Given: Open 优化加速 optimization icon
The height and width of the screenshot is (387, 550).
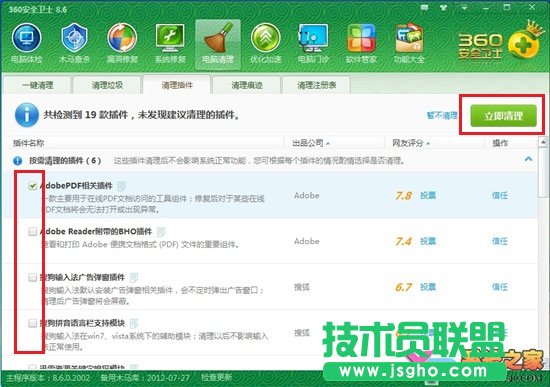Looking at the screenshot, I should click(x=266, y=44).
